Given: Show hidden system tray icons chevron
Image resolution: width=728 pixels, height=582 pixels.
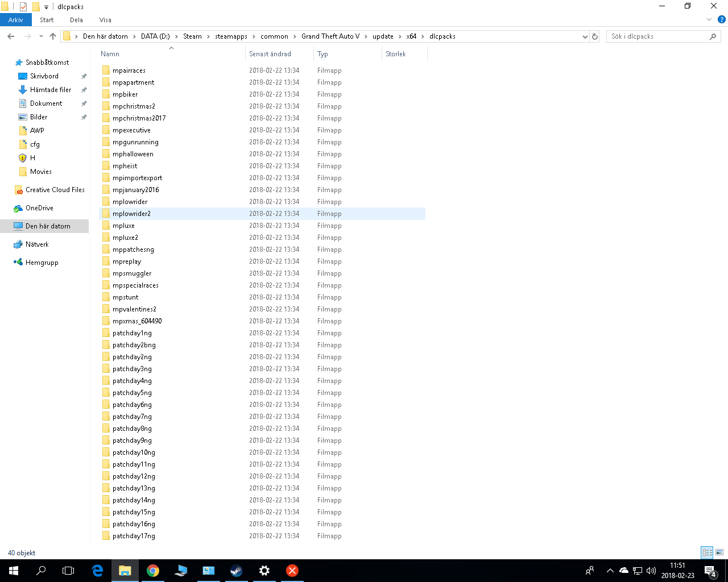Looking at the screenshot, I should pos(610,571).
